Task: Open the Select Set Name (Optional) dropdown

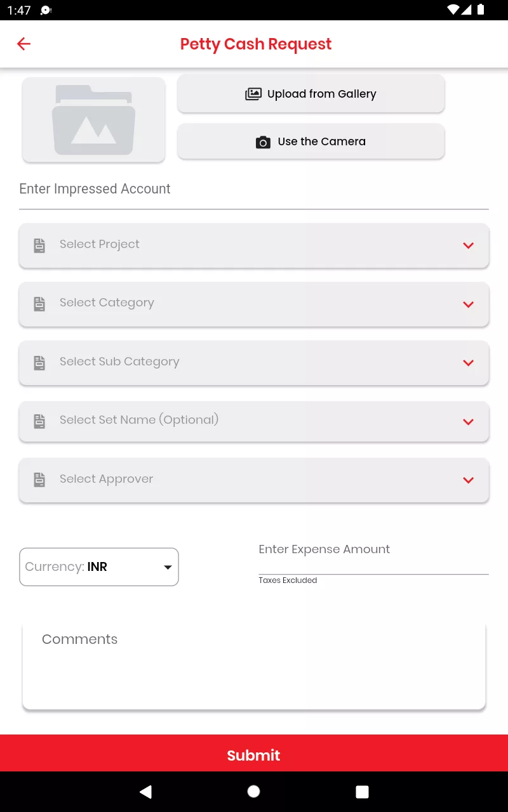Action: (x=254, y=421)
